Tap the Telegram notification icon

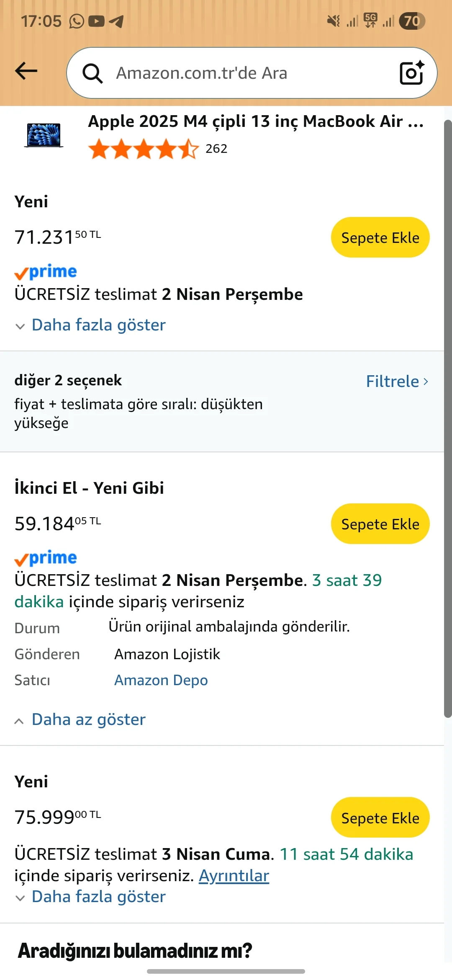point(116,21)
